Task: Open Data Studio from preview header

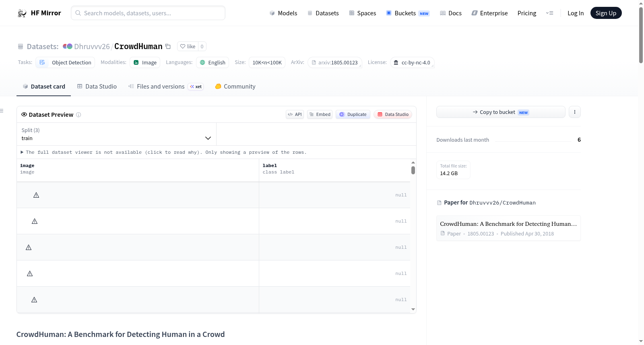Action: (x=393, y=114)
